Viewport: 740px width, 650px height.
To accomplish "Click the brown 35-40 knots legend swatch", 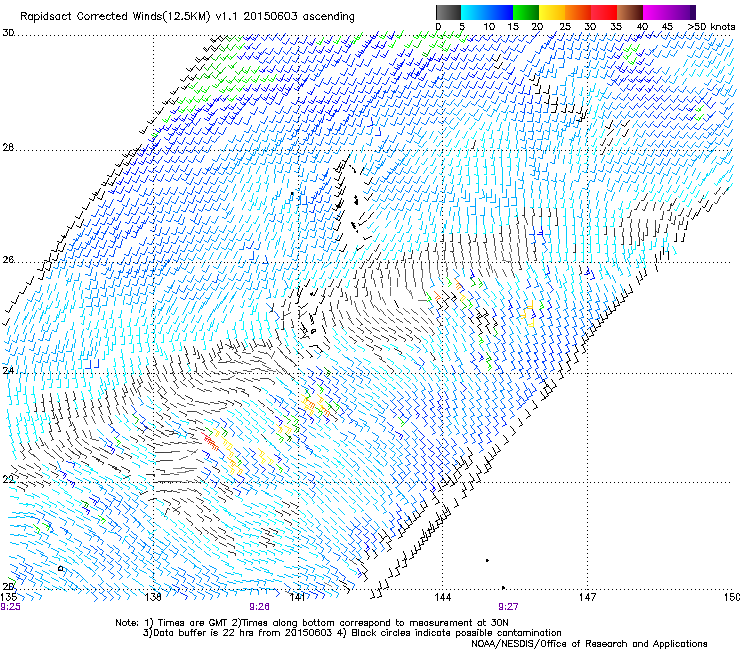I will pos(630,12).
